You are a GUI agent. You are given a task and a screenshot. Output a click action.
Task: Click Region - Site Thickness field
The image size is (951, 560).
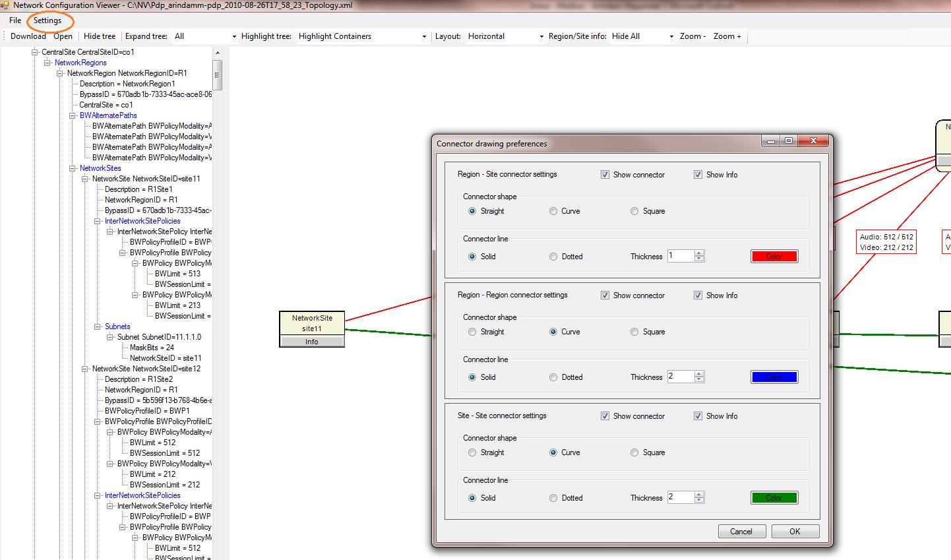pos(681,256)
